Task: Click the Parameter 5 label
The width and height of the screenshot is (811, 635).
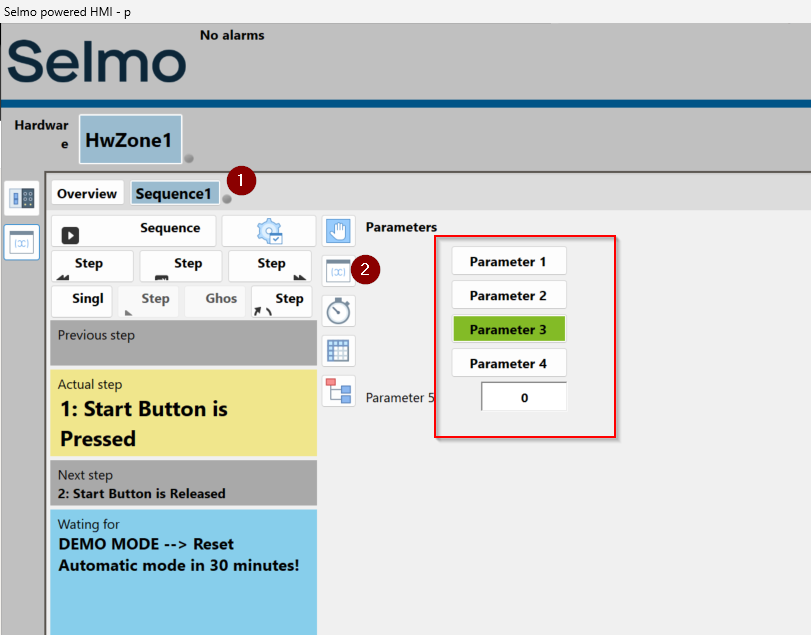Action: (399, 398)
